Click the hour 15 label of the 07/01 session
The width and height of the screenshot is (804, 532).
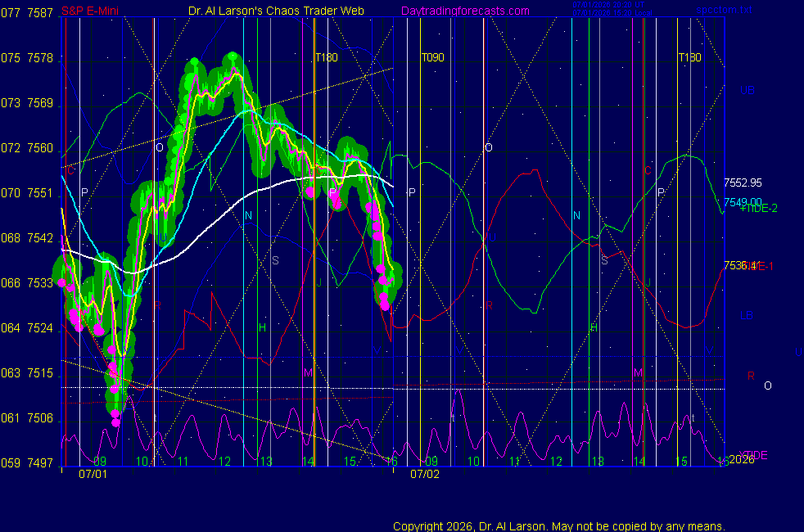click(x=350, y=462)
